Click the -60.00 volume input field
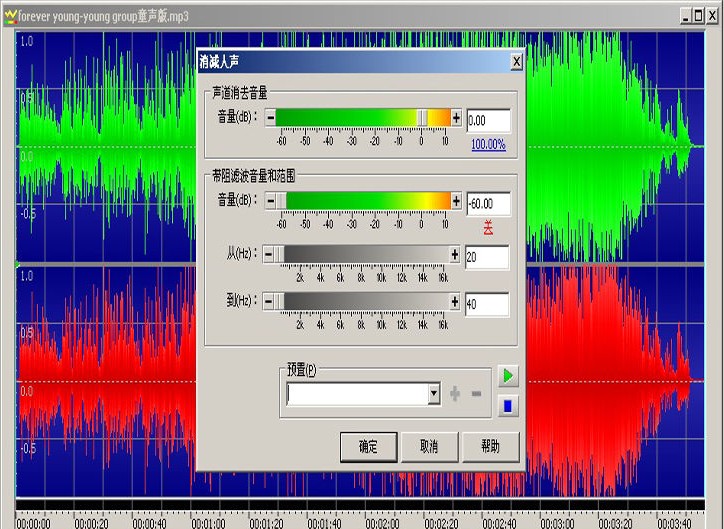Image resolution: width=724 pixels, height=529 pixels. [x=489, y=204]
